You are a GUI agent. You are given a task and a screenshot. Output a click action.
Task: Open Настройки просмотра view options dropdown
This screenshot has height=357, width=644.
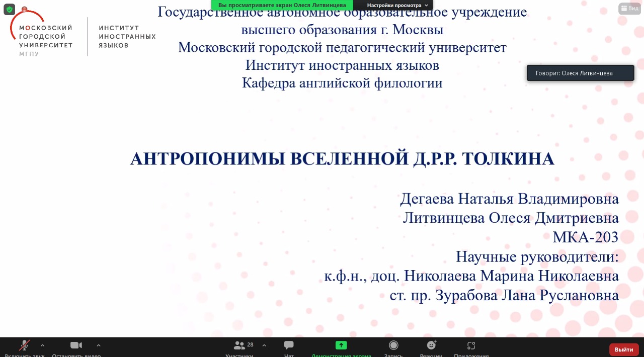(x=397, y=5)
